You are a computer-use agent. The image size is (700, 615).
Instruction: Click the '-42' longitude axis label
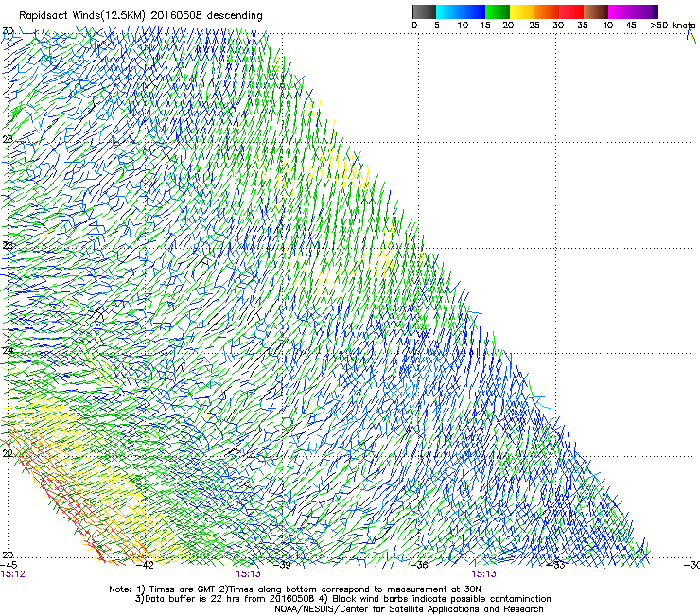coord(145,565)
